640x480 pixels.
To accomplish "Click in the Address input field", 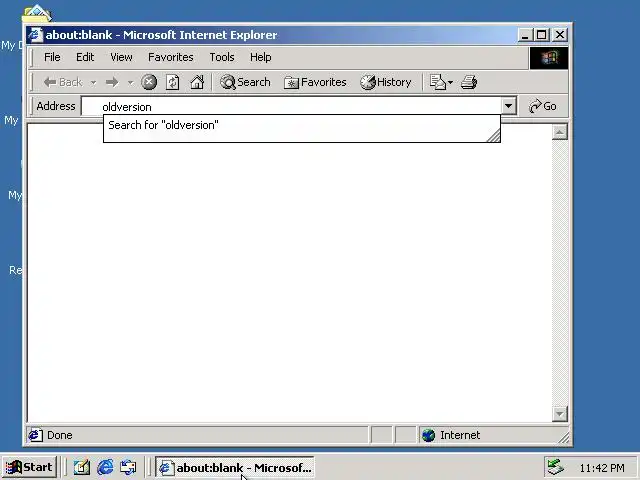I will click(x=291, y=107).
